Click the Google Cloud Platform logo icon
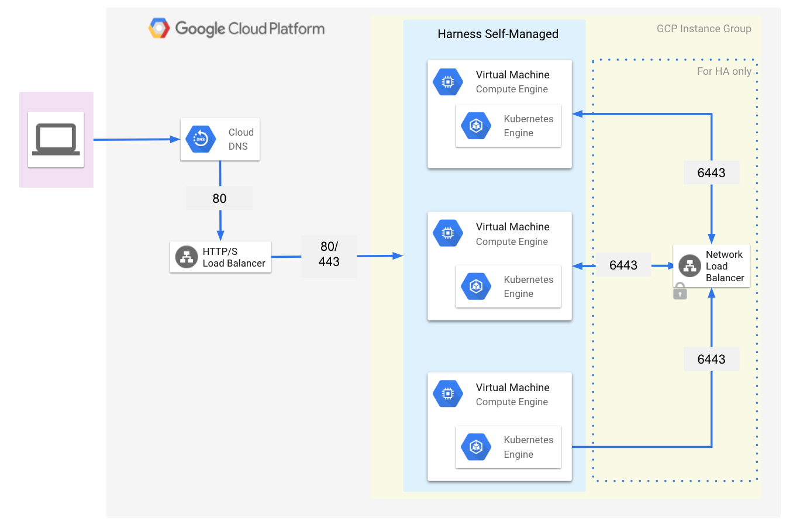793x532 pixels. tap(159, 28)
